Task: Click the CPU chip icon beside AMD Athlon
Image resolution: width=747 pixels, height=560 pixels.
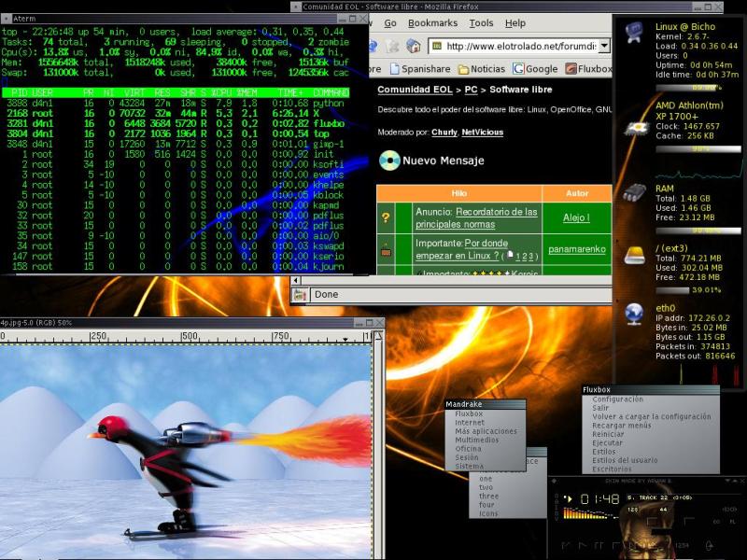Action: [636, 128]
